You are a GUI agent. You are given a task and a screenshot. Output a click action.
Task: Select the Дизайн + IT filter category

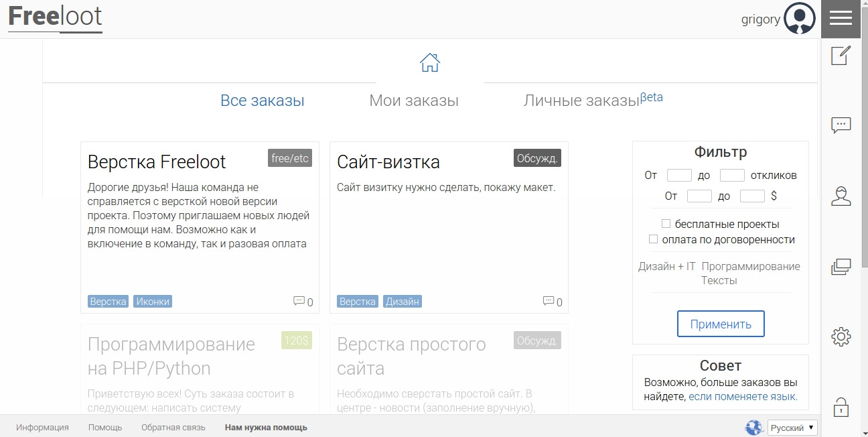pyautogui.click(x=667, y=267)
